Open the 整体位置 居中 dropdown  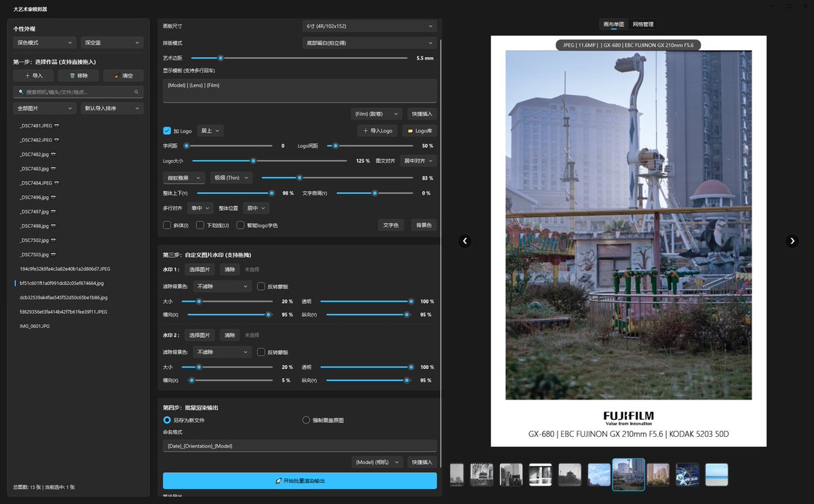click(x=256, y=208)
